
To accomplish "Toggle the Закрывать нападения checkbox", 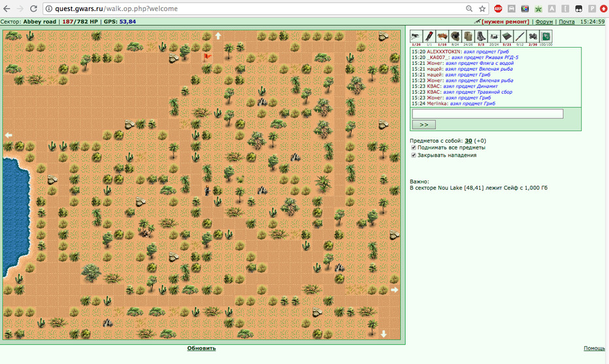I will tap(414, 155).
